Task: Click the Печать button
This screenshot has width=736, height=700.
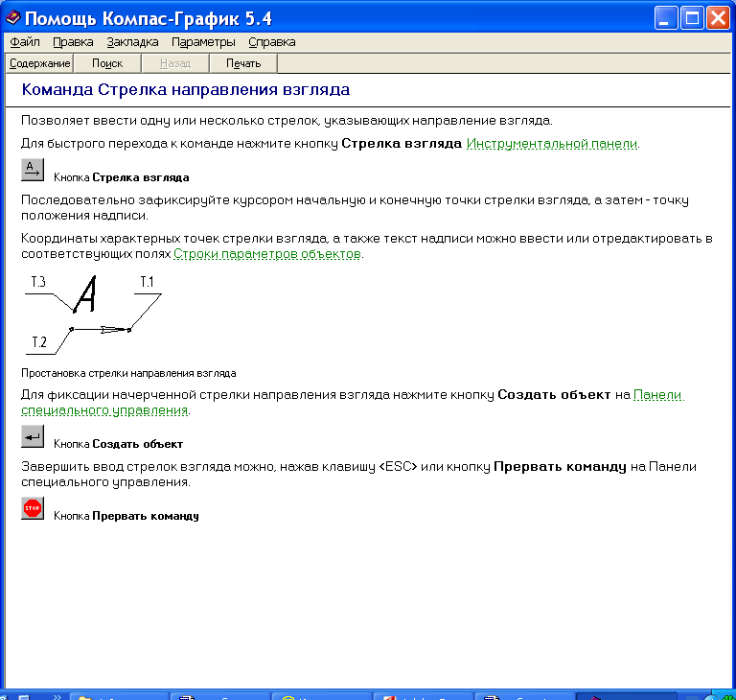Action: tap(243, 63)
